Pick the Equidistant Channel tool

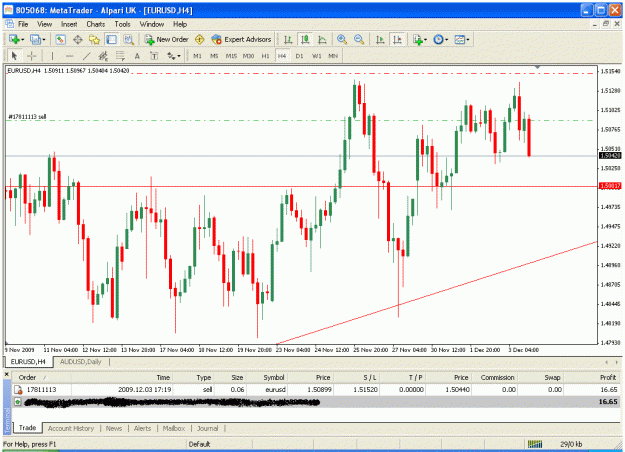pyautogui.click(x=103, y=56)
